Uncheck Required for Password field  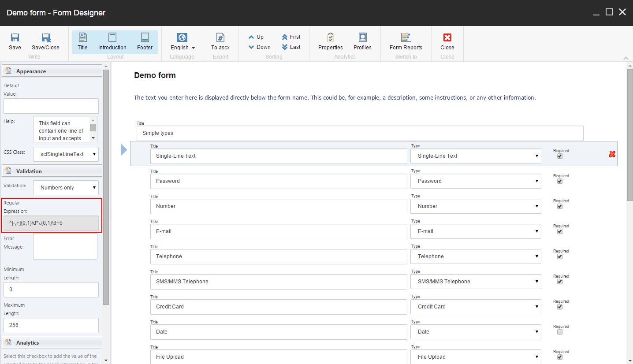tap(560, 181)
